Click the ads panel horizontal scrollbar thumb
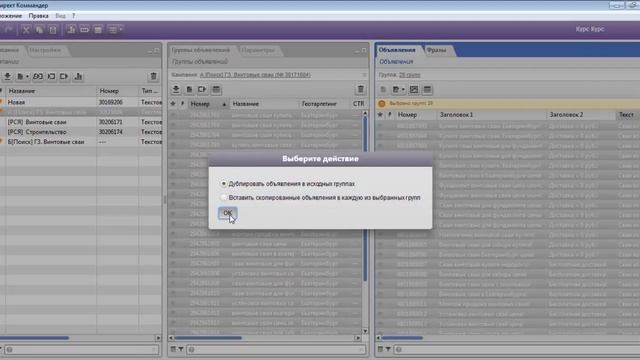640x360 pixels. coord(402,338)
